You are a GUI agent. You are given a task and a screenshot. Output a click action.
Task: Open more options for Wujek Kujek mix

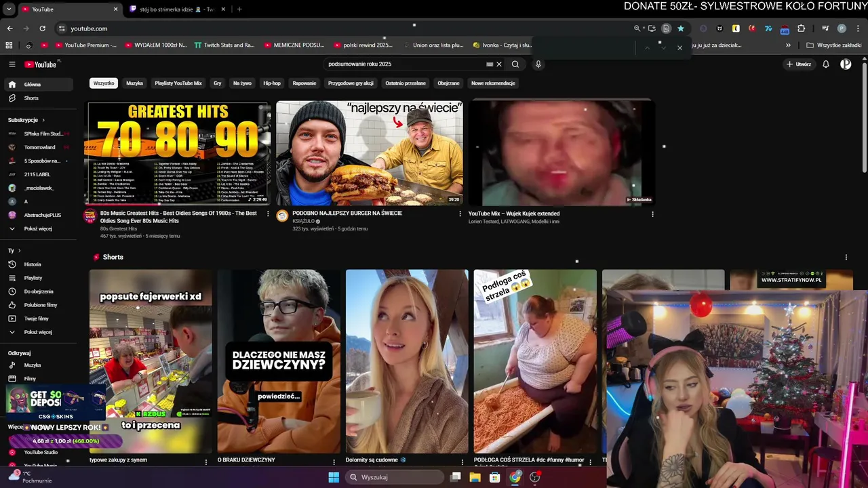tap(652, 214)
